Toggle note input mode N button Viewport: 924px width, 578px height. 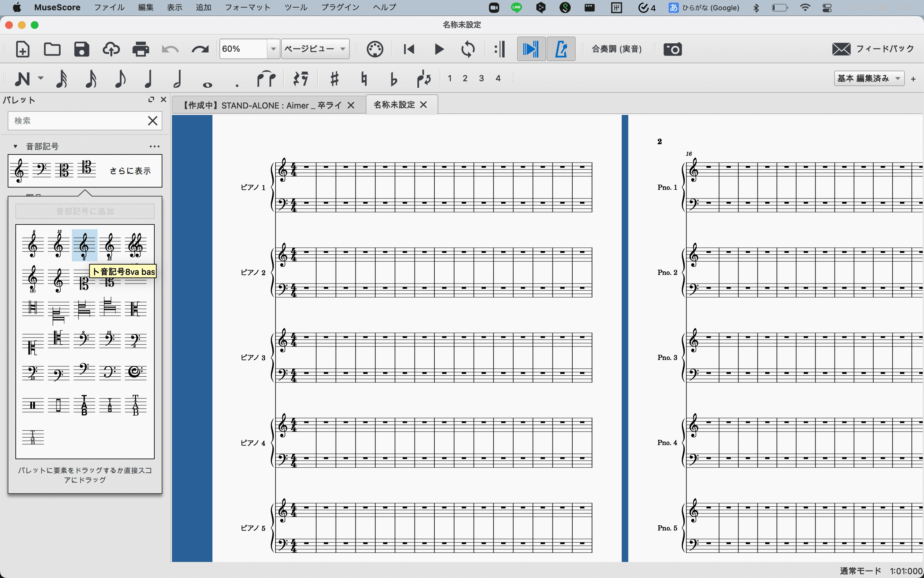(x=22, y=79)
